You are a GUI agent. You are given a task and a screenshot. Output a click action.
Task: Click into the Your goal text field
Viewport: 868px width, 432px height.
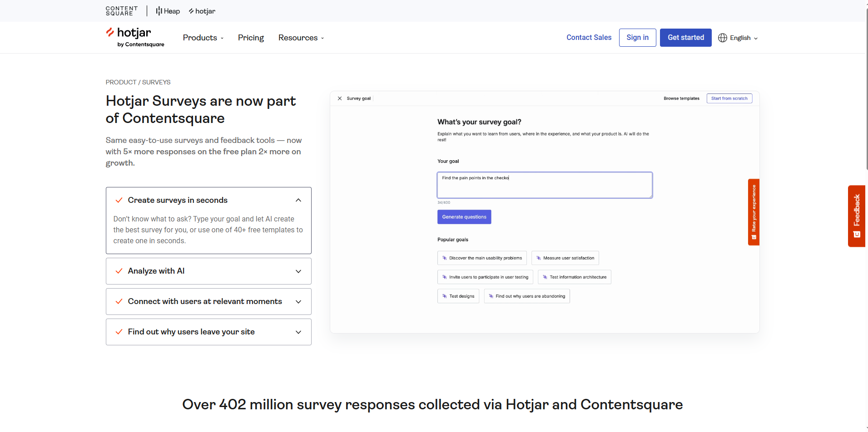pos(545,185)
